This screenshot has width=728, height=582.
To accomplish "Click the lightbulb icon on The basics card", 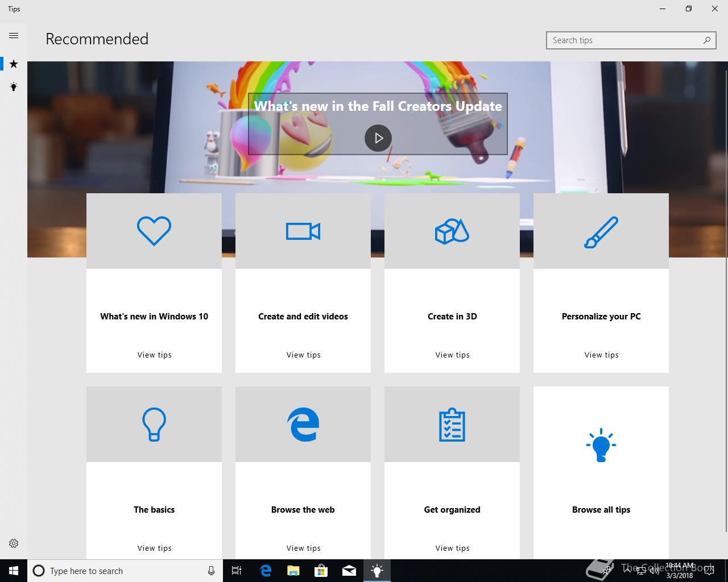I will 154,424.
